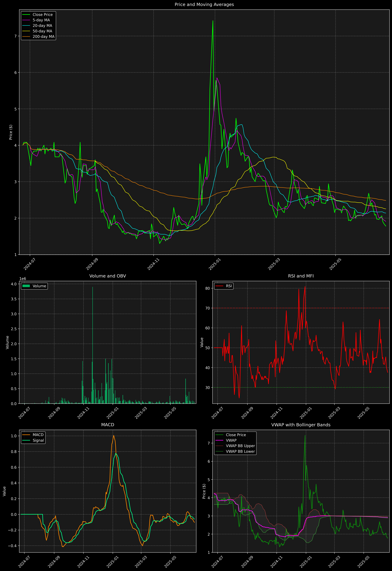Viewport: 392px width, 571px height.
Task: Click the '7' price tick on the VWAP chart
Action: pos(209,443)
